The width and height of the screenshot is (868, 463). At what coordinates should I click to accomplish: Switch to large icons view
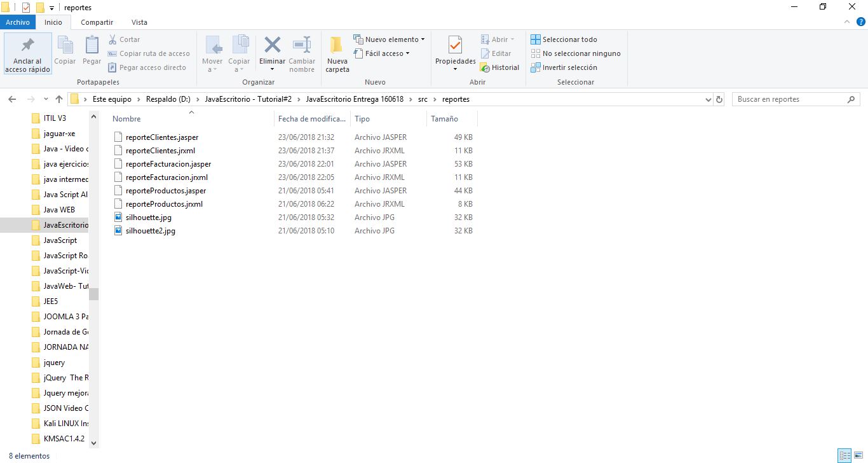click(858, 456)
